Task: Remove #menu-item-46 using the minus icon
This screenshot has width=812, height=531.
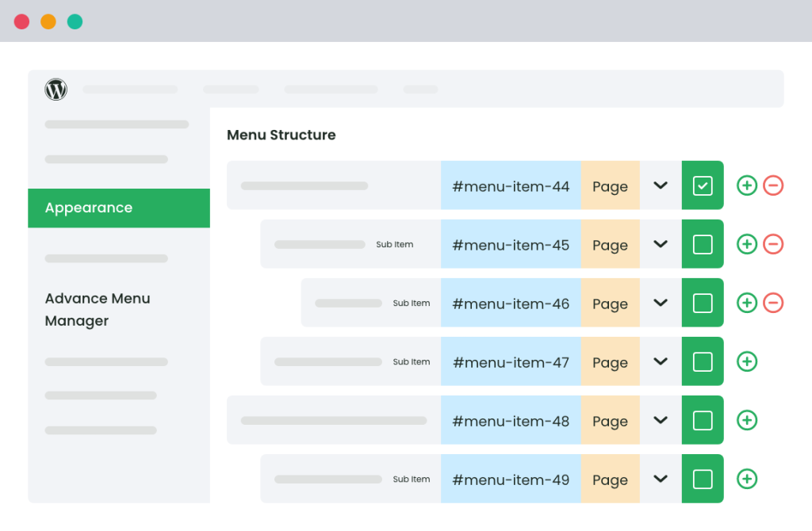Action: 773,303
